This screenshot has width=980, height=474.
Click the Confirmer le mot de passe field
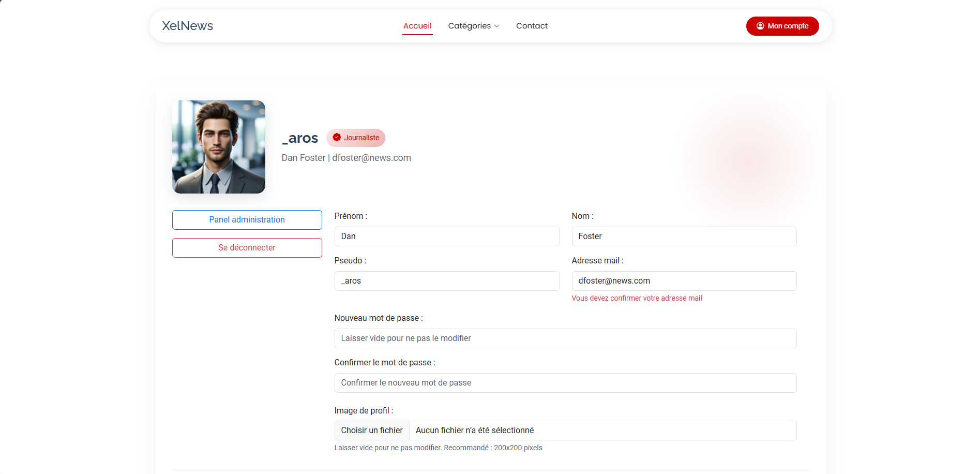click(565, 383)
